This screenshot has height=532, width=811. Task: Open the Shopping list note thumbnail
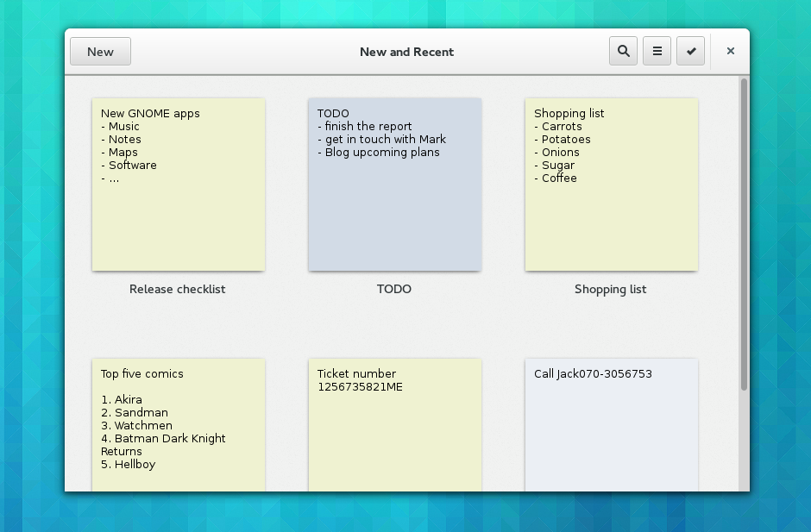[x=612, y=185]
